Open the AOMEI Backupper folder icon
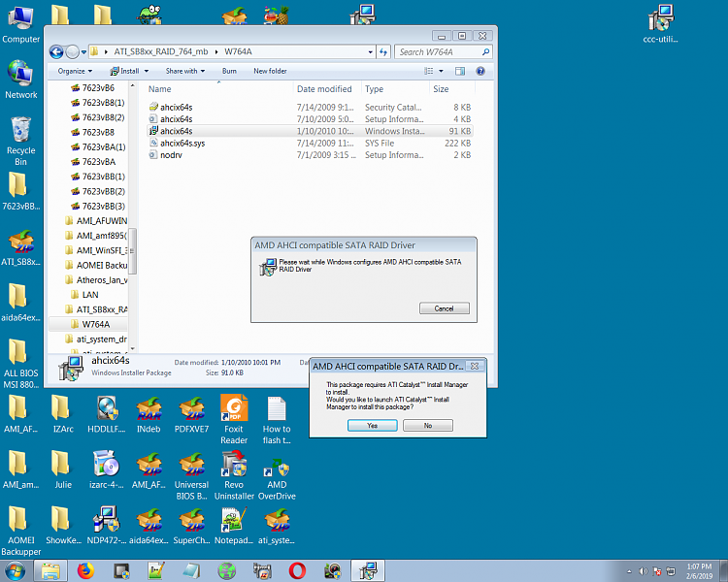 click(x=21, y=532)
